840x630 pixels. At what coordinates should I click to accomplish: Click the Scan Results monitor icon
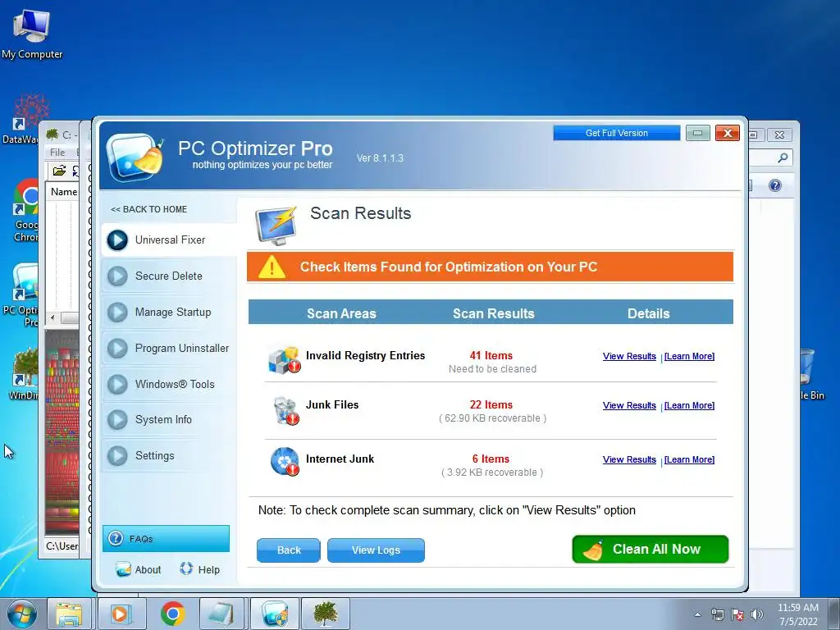(x=276, y=226)
